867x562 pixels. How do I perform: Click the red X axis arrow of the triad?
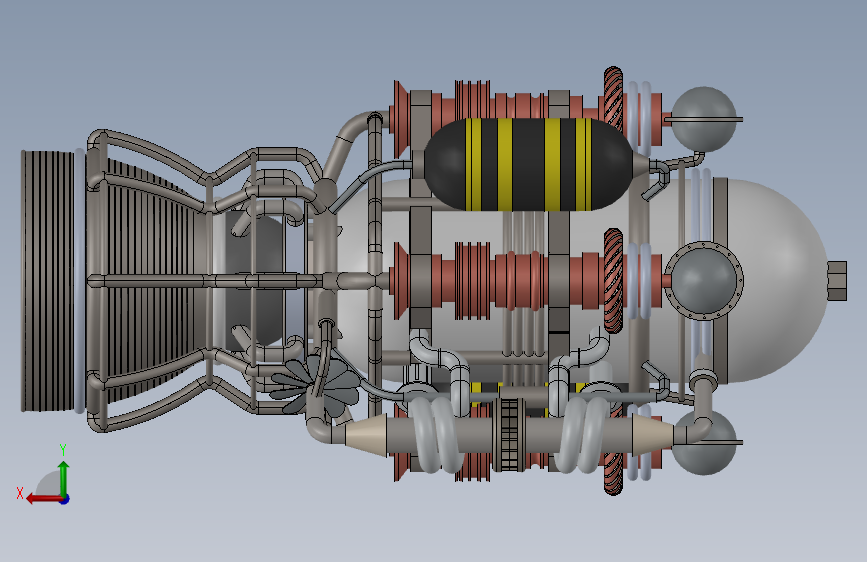[44, 499]
